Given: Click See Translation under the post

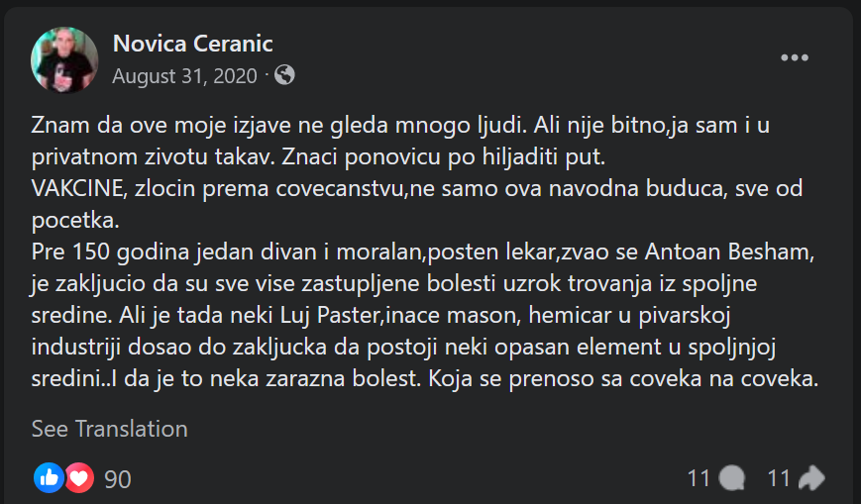Looking at the screenshot, I should (109, 429).
